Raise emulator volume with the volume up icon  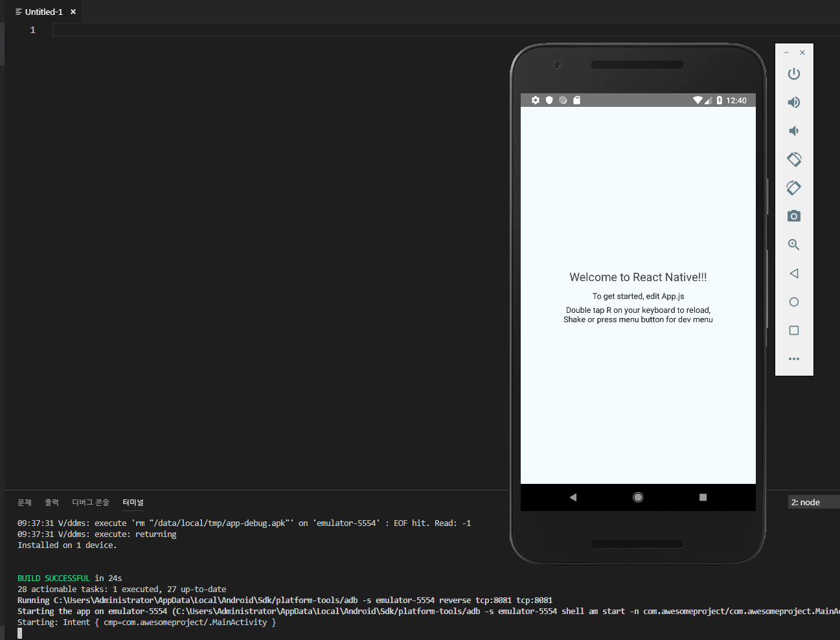coord(794,102)
